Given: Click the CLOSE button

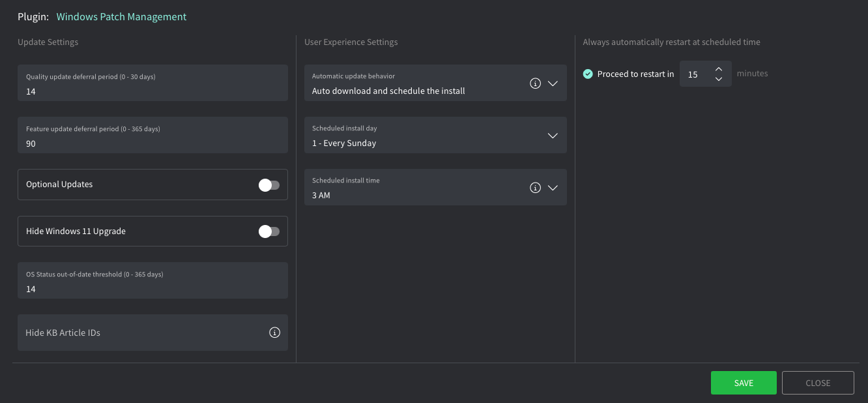Looking at the screenshot, I should [818, 383].
